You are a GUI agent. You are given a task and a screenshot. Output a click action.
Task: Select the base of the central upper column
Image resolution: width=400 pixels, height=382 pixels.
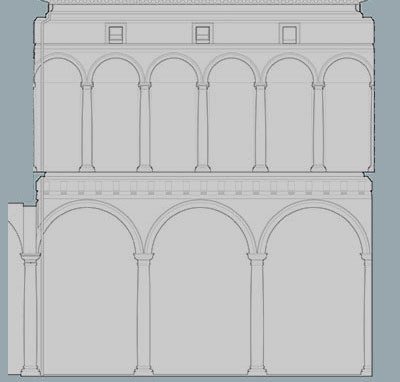[203, 168]
